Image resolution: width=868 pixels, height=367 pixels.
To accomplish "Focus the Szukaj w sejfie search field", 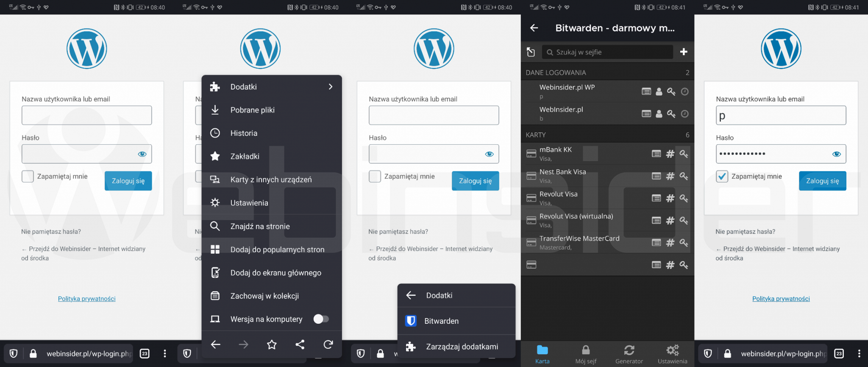I will click(607, 52).
